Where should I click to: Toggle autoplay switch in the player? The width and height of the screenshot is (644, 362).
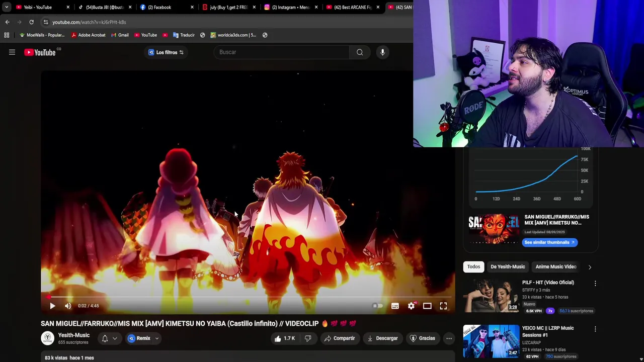point(378,306)
